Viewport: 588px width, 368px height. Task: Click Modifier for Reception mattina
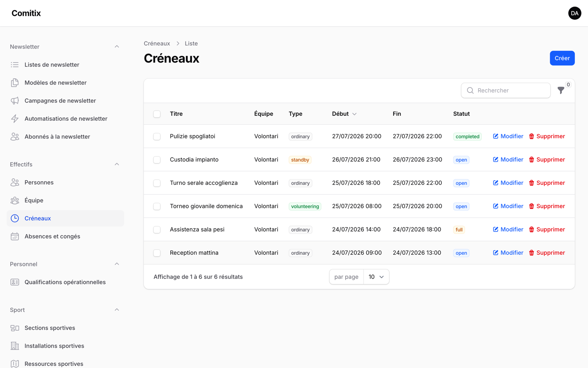pos(508,253)
